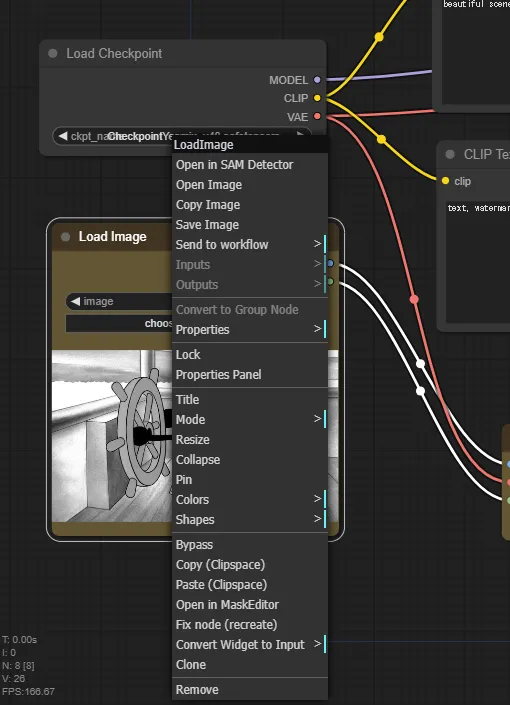
Task: Click the ship wheel image preview
Action: (112, 436)
